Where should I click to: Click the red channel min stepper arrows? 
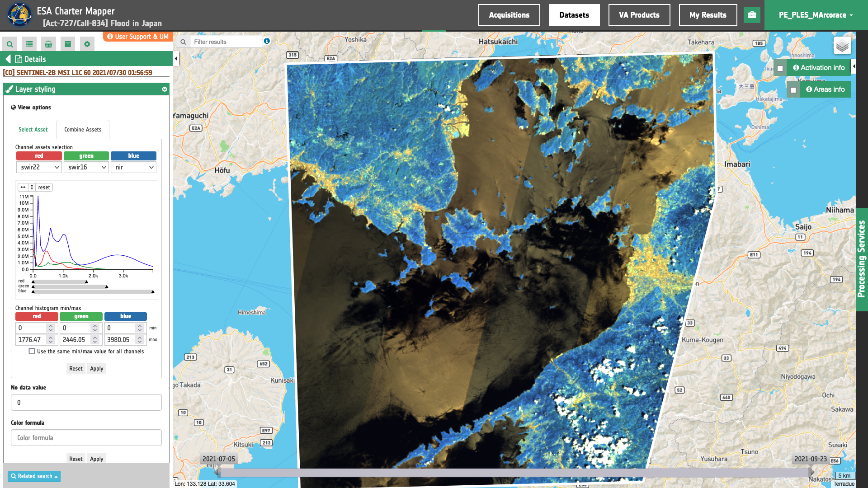click(51, 328)
